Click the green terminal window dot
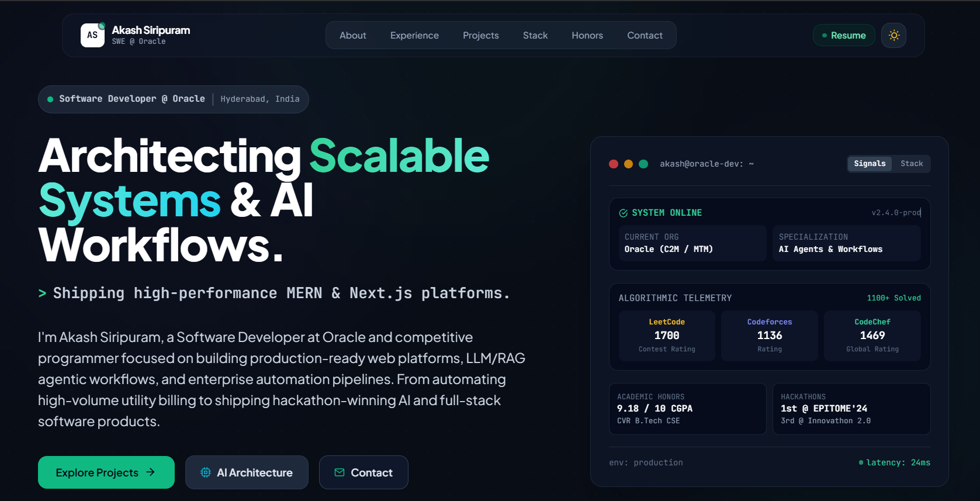Screen dimensions: 980x501 (643, 164)
